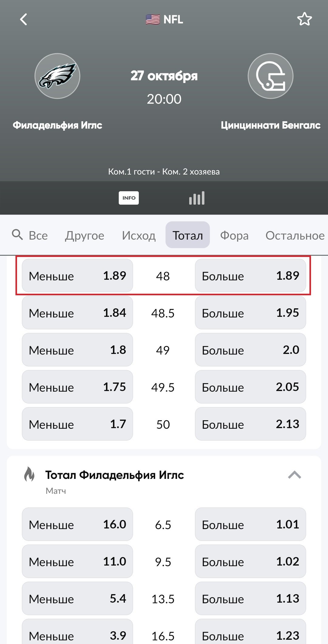Open the INFO panel icon
Image resolution: width=328 pixels, height=644 pixels.
pyautogui.click(x=129, y=198)
